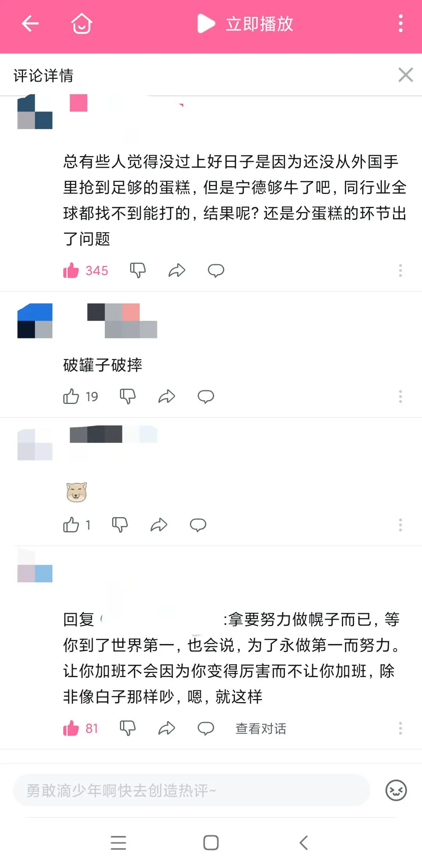
Task: Open more options for the 345-like comment
Action: click(x=401, y=270)
